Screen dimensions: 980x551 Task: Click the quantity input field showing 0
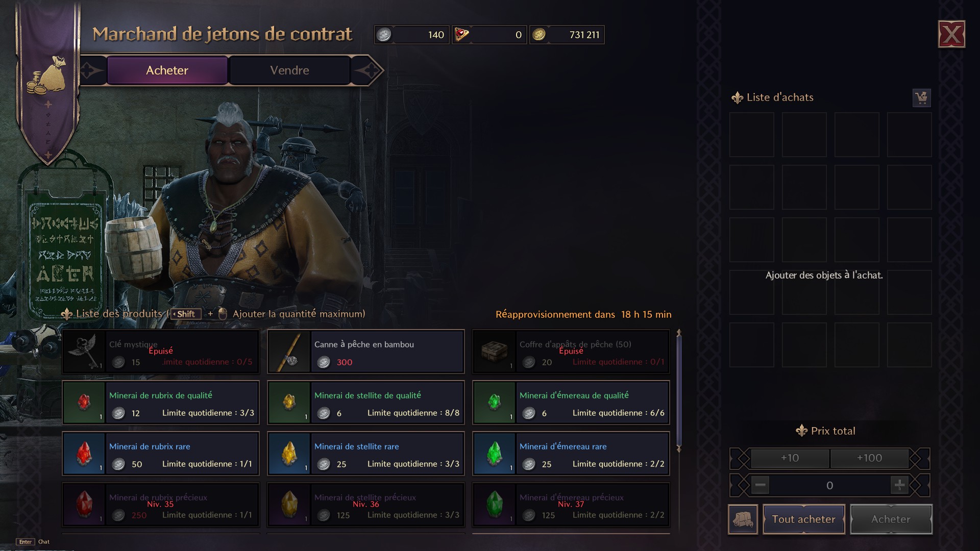(830, 485)
